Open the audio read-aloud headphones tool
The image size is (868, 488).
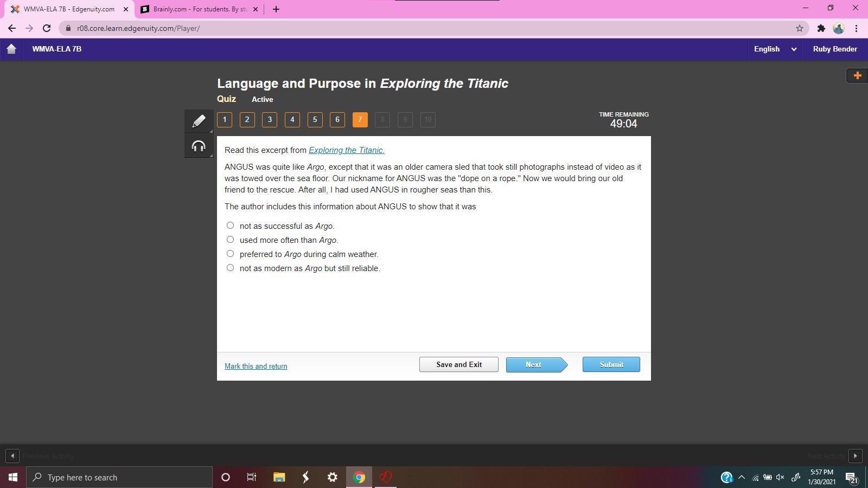199,146
